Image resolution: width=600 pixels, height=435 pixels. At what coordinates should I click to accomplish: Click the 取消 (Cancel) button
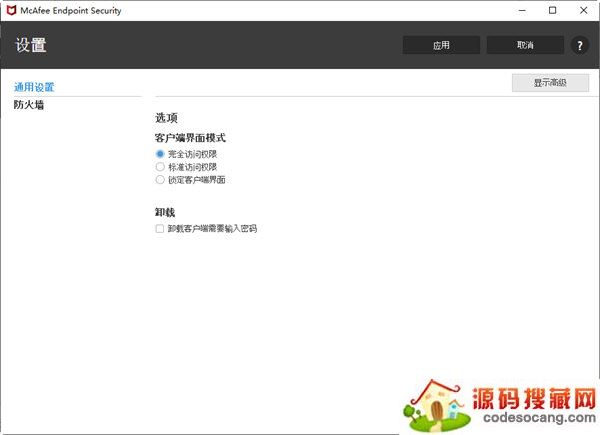525,45
